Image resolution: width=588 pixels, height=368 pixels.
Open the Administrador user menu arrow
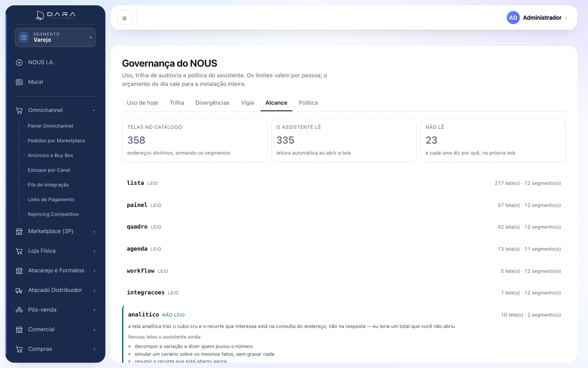click(566, 18)
